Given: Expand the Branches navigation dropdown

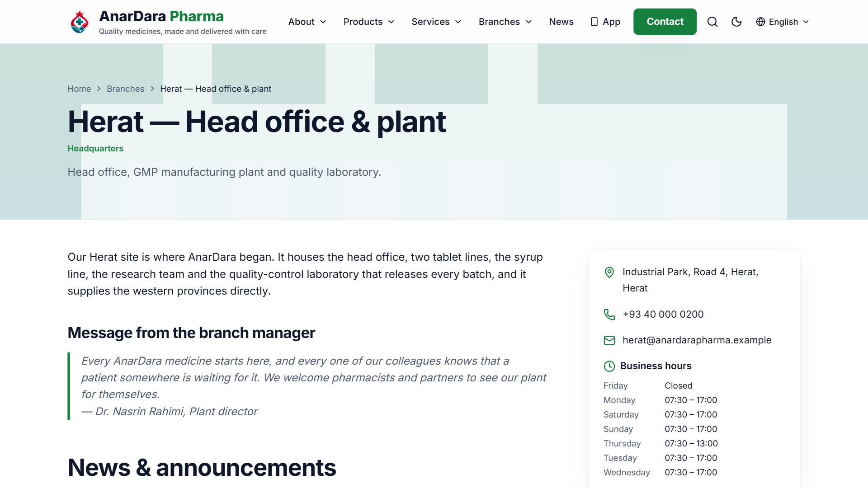Looking at the screenshot, I should [x=505, y=22].
